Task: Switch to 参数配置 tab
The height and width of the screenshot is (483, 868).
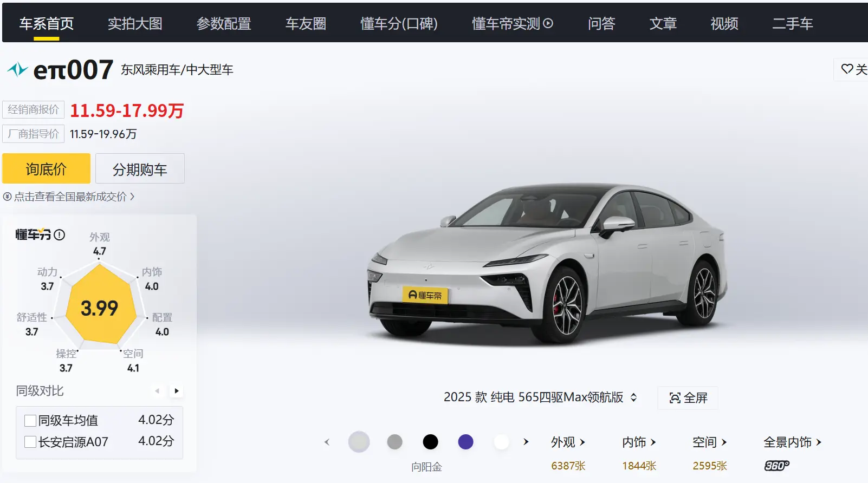Action: (x=224, y=24)
